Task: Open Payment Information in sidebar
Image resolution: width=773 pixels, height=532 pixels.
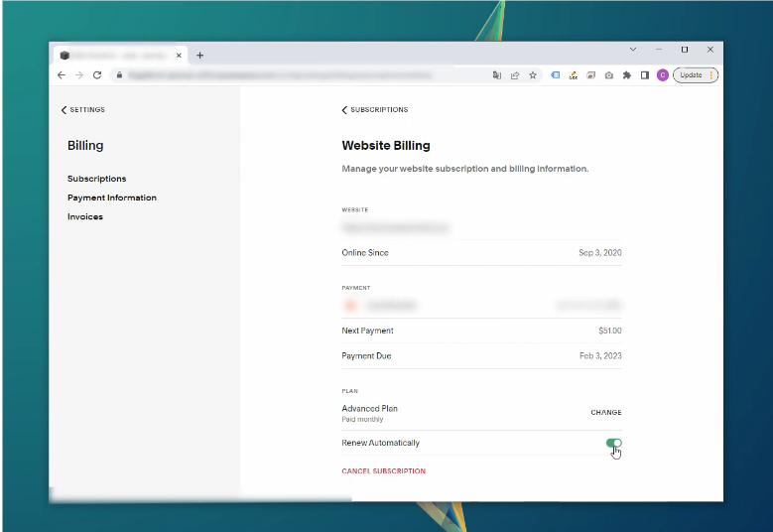Action: point(112,198)
